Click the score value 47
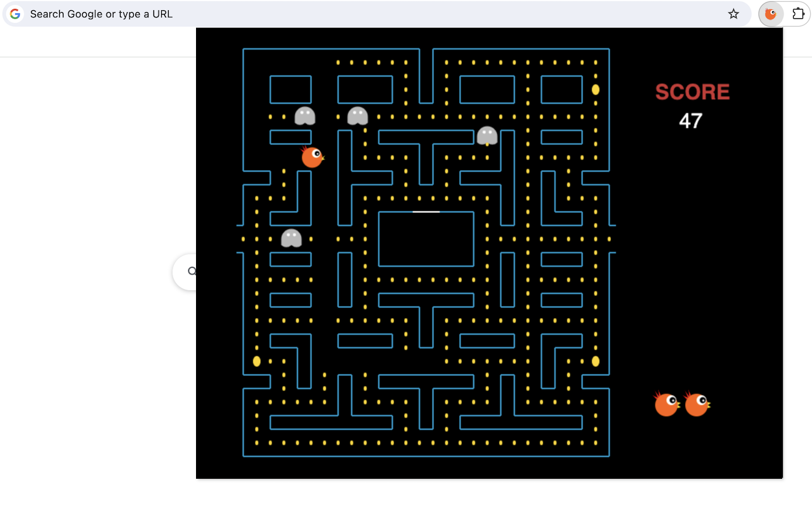 pyautogui.click(x=691, y=121)
